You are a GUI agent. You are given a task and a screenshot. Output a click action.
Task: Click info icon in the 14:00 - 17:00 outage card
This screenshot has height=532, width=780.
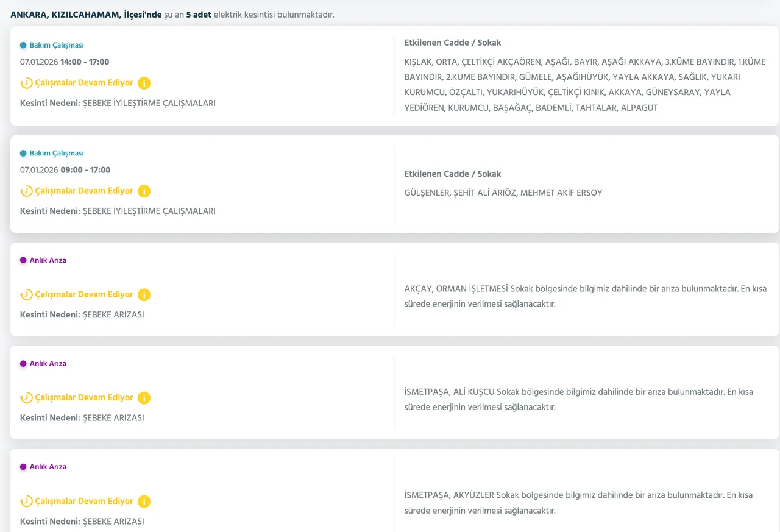coord(144,83)
